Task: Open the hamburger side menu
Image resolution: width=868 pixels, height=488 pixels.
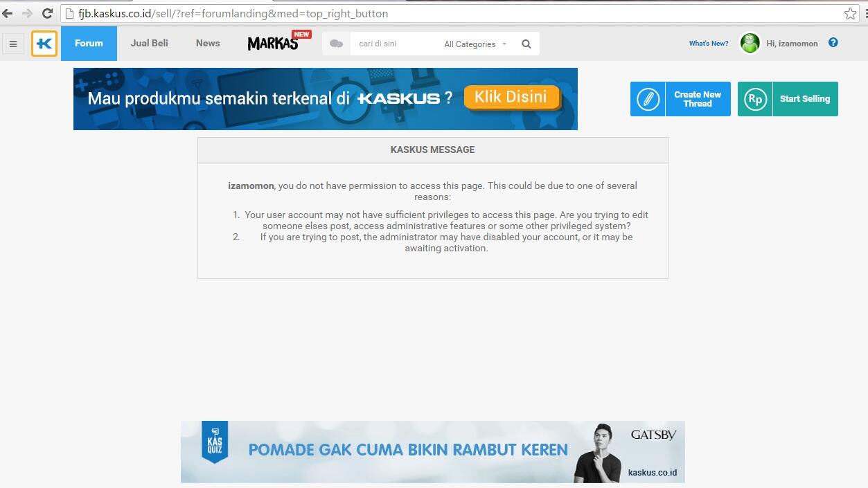Action: coord(12,44)
